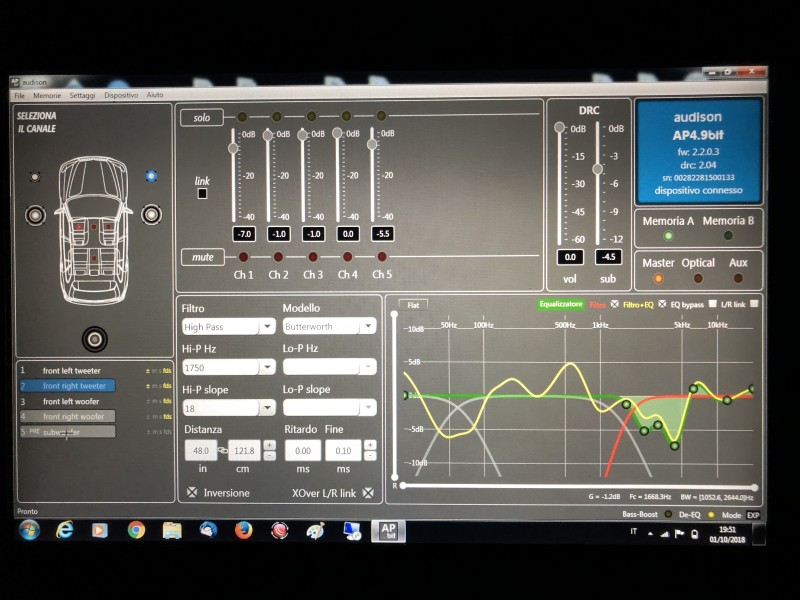
Task: Click the chain link icon between in and cm
Action: click(x=222, y=451)
